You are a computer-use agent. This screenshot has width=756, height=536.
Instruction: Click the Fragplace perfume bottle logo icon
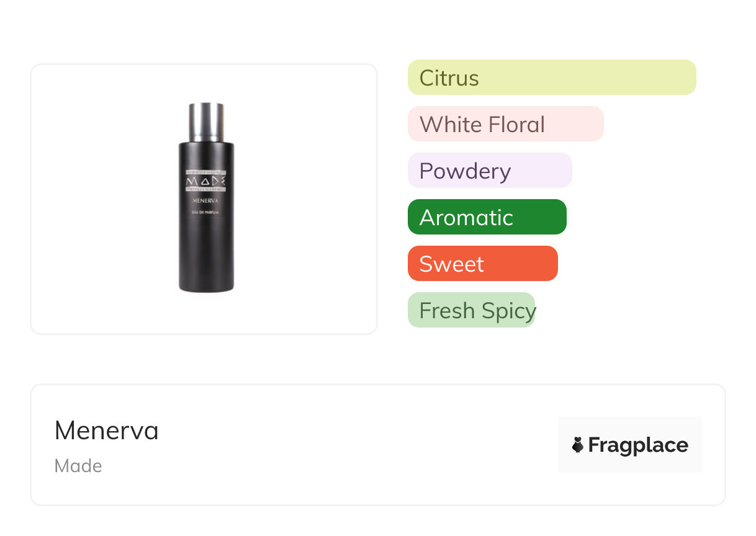[578, 445]
